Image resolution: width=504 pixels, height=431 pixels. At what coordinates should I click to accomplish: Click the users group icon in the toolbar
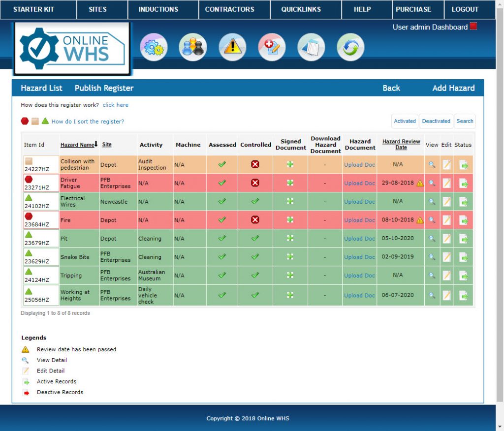(192, 46)
